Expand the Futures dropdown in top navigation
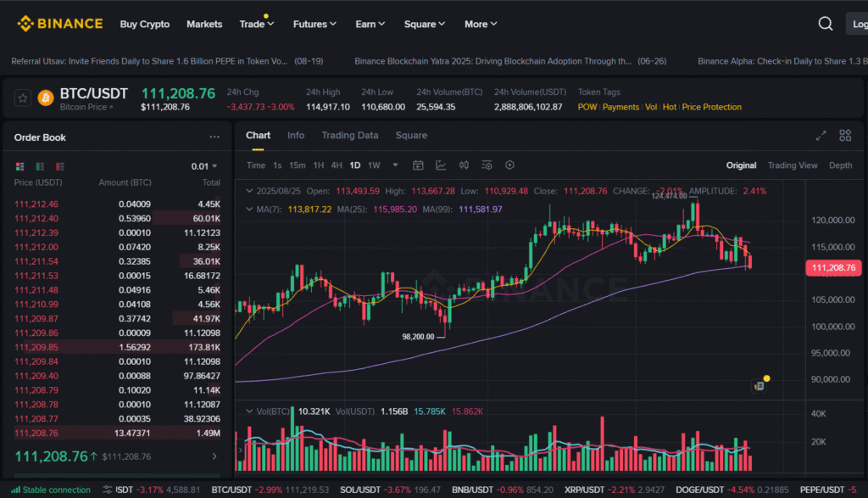868x498 pixels. pyautogui.click(x=314, y=24)
